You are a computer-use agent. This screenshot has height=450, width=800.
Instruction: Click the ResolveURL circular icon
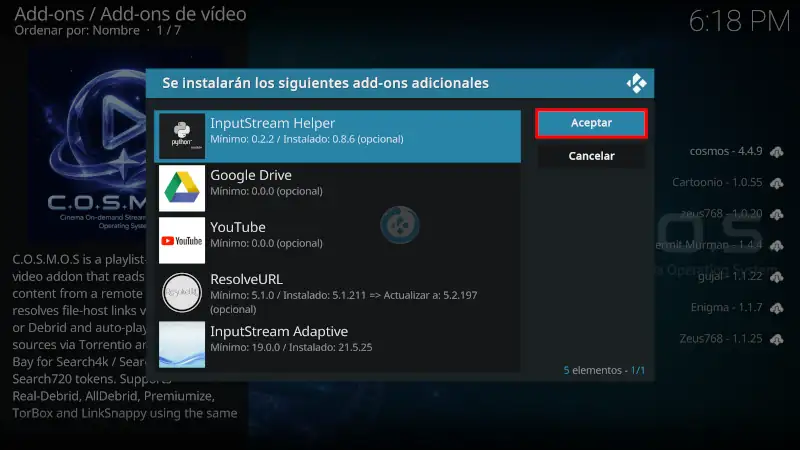182,293
